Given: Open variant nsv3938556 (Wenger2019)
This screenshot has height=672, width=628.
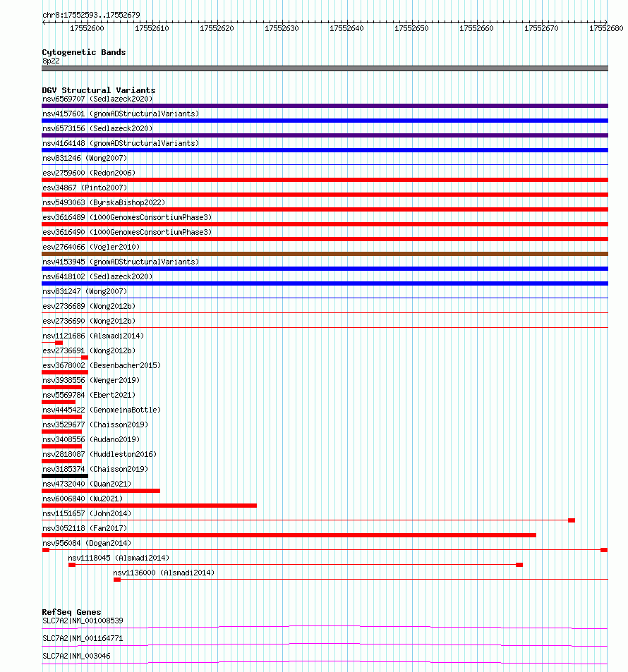Looking at the screenshot, I should 91,380.
